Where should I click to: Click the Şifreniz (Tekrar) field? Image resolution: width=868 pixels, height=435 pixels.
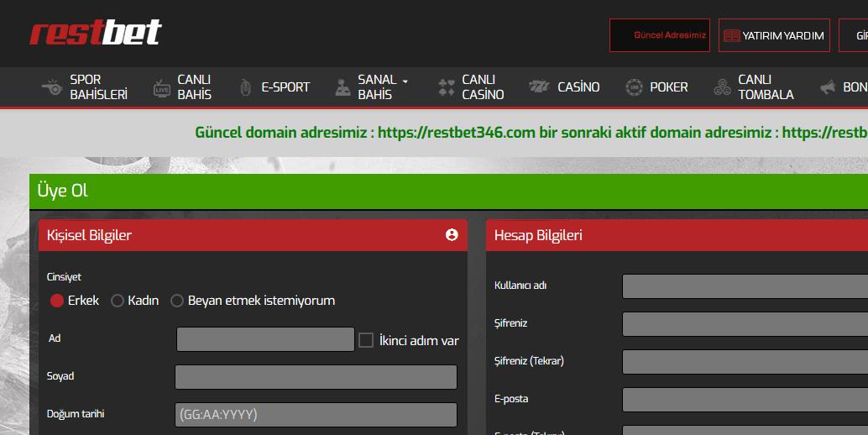pyautogui.click(x=745, y=361)
